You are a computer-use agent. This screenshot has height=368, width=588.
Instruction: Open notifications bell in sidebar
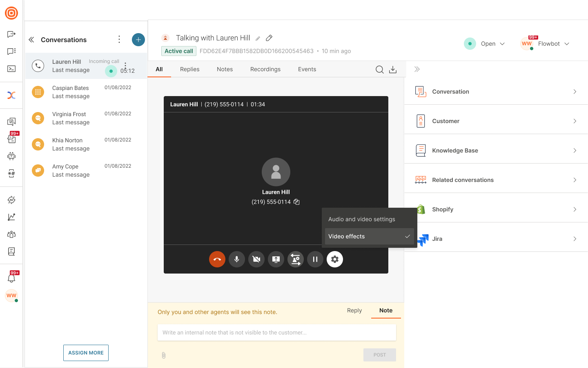[x=11, y=278]
